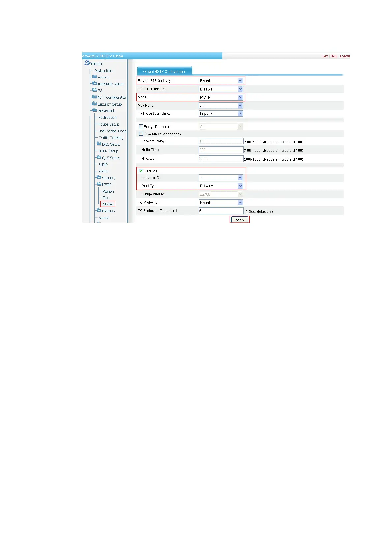
Task: Click the RADIUS folder icon
Action: tap(99, 211)
